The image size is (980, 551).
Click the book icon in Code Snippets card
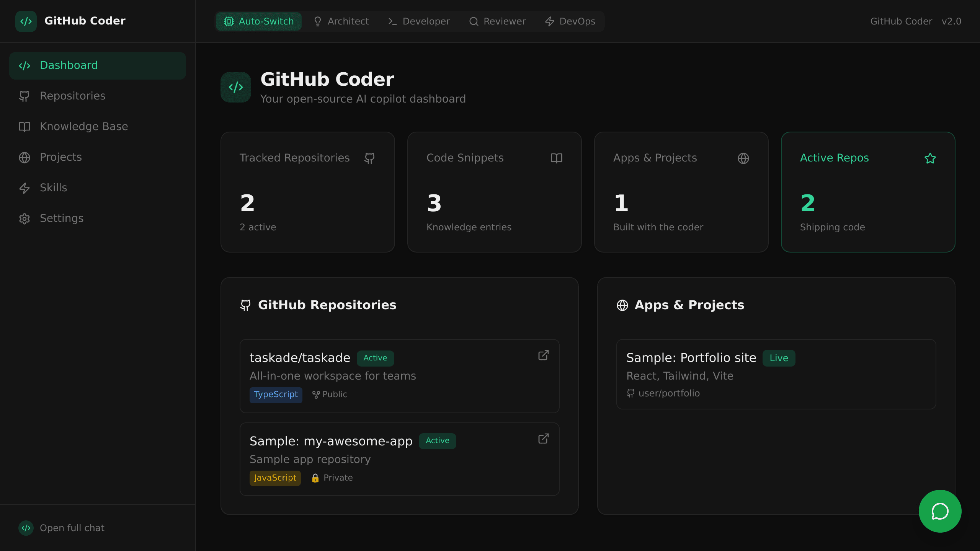(557, 158)
